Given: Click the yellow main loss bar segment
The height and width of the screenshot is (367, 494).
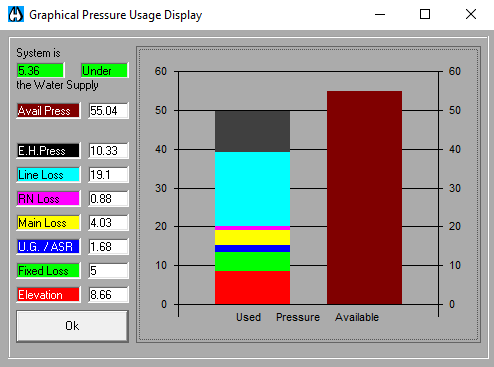Looking at the screenshot, I should [x=252, y=237].
